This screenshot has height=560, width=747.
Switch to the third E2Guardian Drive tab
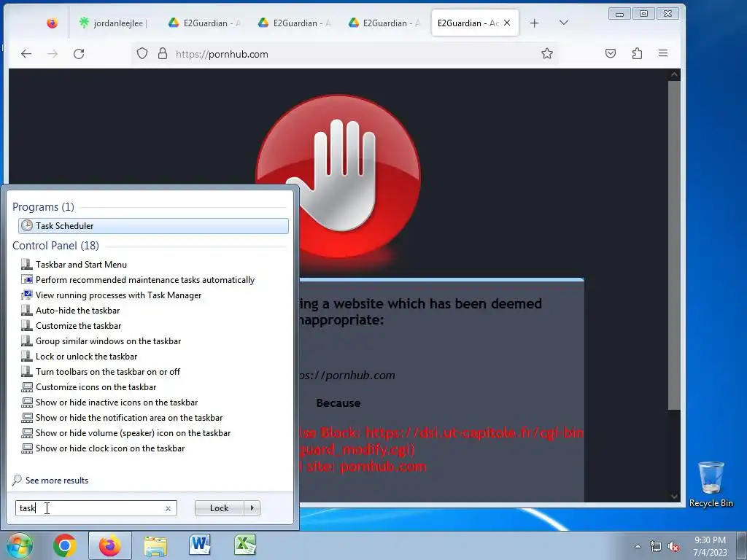tap(384, 23)
